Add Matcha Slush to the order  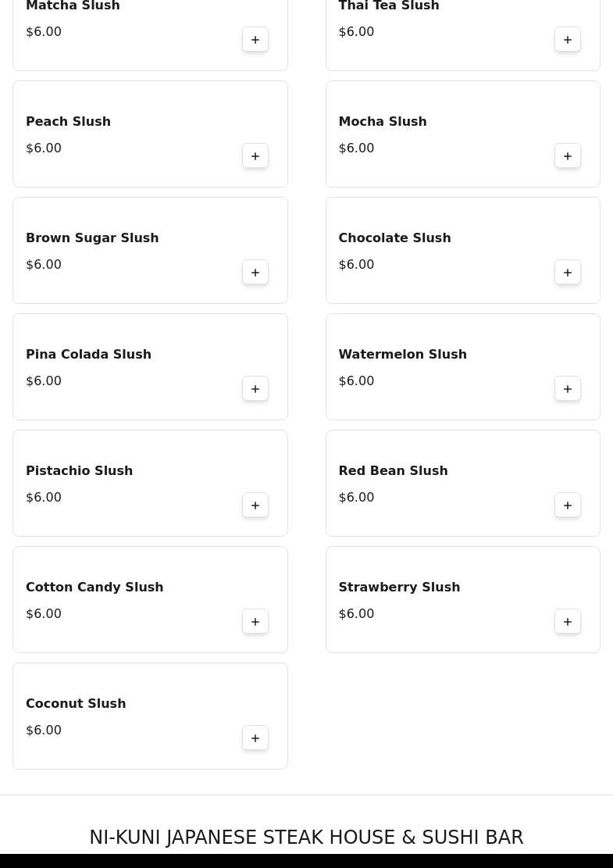click(255, 39)
